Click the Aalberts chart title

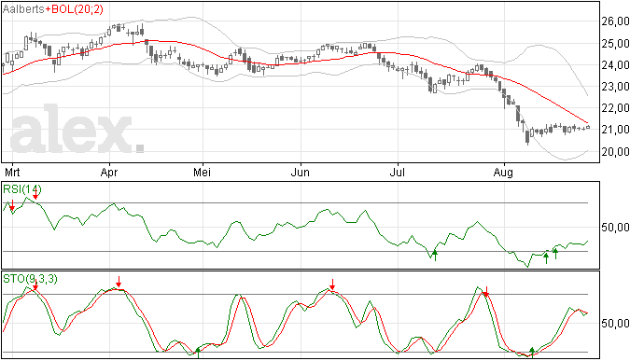pos(24,9)
